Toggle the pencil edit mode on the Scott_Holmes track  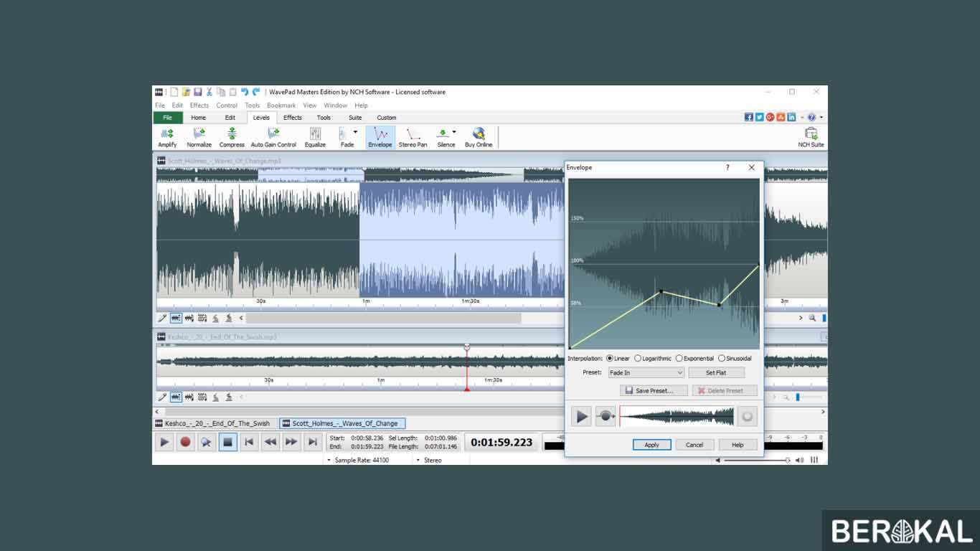(163, 318)
